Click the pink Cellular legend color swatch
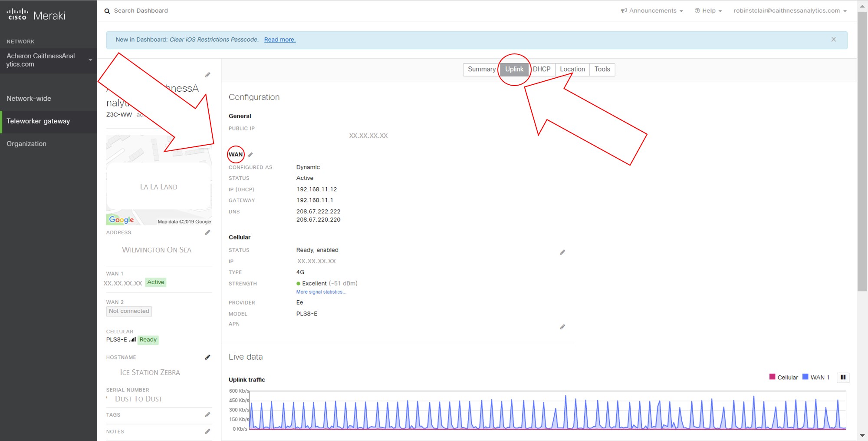868x441 pixels. pos(772,376)
